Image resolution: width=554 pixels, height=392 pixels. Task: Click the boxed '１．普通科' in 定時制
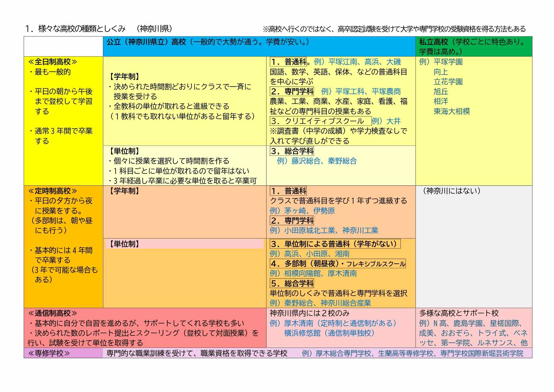point(288,191)
